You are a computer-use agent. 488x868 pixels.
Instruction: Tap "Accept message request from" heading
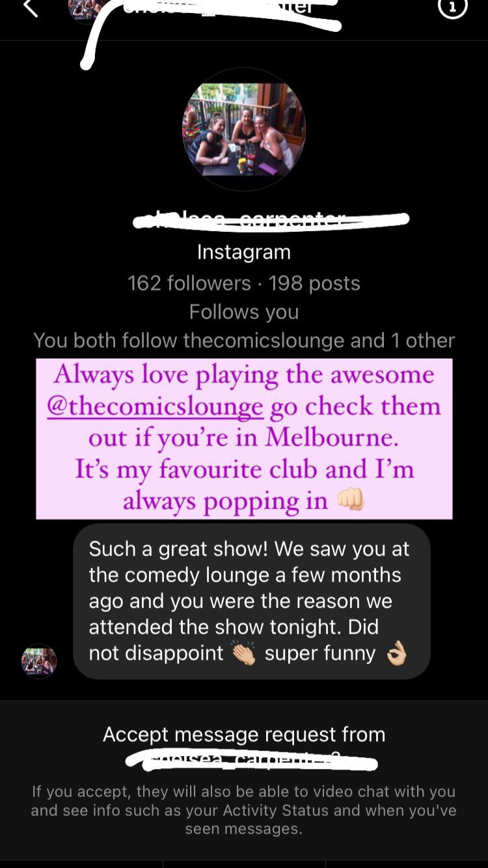(x=244, y=735)
